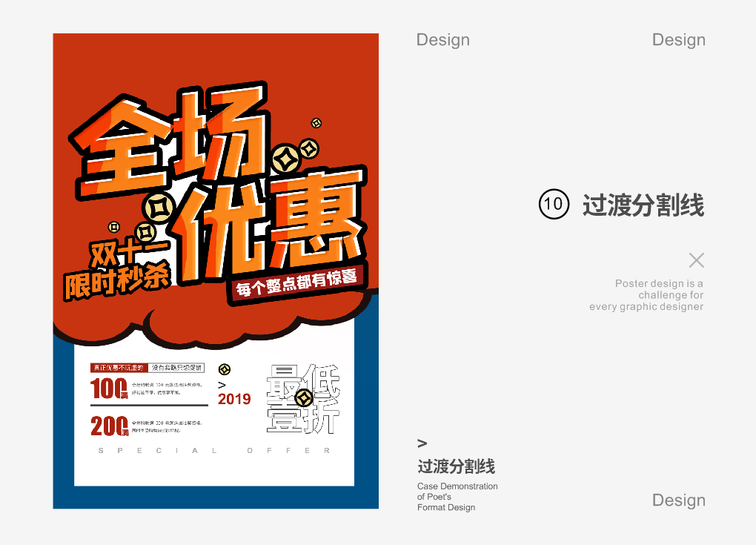Viewport: 756px width, 545px height.
Task: Click the outlined 没有套路只想促销 tag
Action: point(176,367)
